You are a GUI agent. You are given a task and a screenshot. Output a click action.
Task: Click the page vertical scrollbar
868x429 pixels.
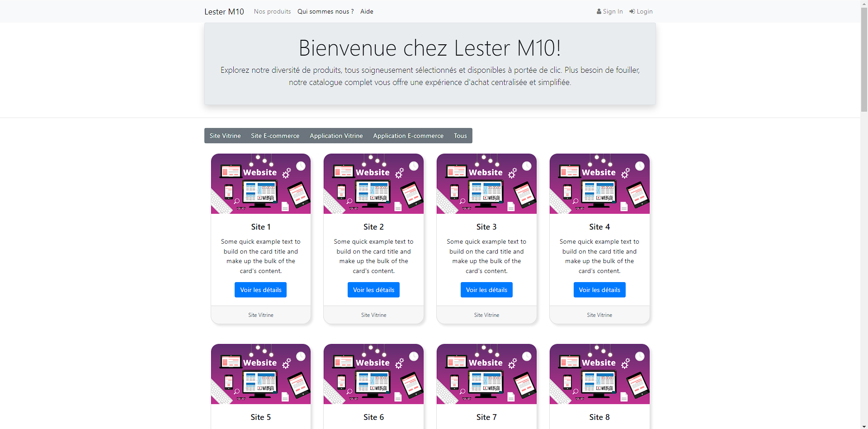(864, 59)
